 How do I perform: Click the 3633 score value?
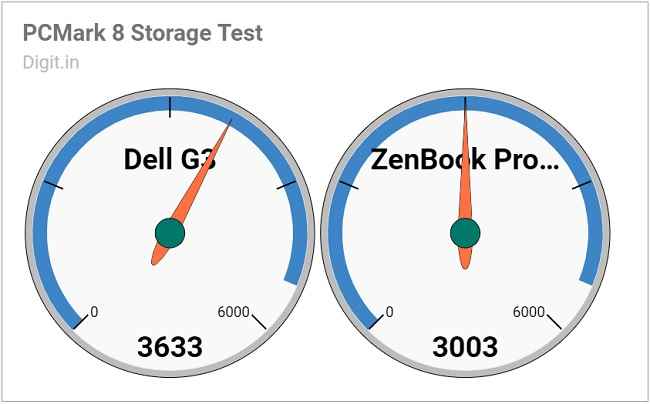(x=170, y=347)
